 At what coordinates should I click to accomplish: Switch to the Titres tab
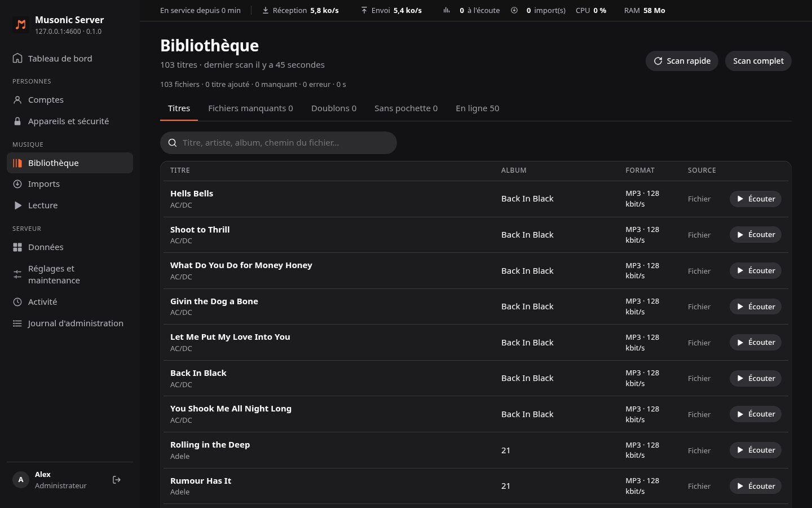(179, 108)
